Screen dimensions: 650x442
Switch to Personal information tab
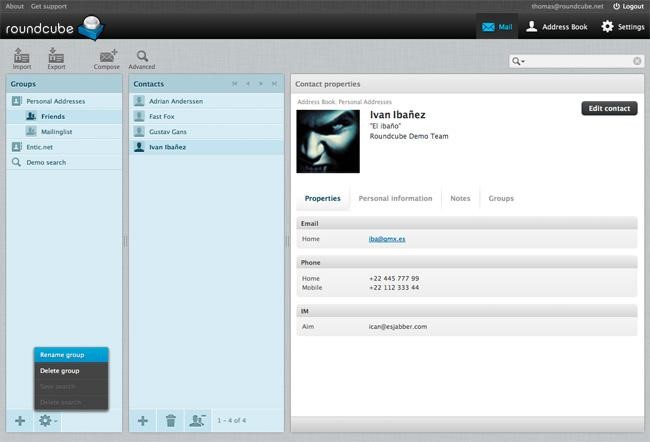click(395, 198)
